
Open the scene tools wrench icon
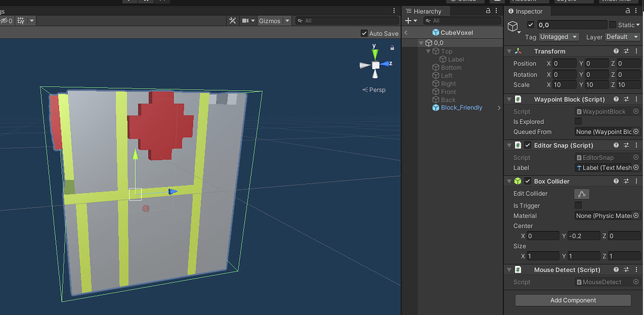[232, 21]
